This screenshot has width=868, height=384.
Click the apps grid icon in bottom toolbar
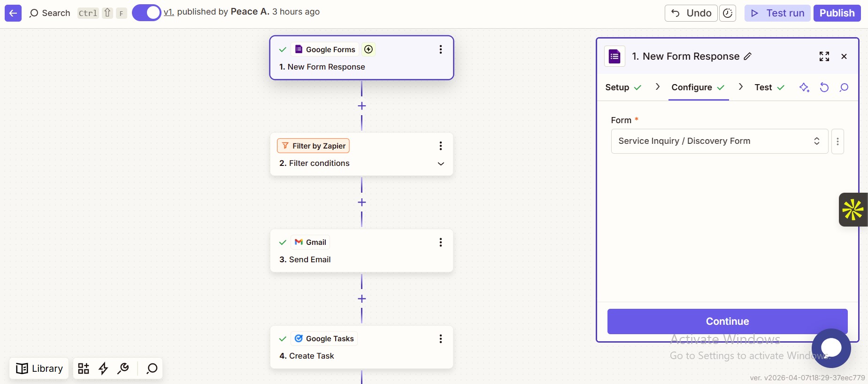[84, 368]
